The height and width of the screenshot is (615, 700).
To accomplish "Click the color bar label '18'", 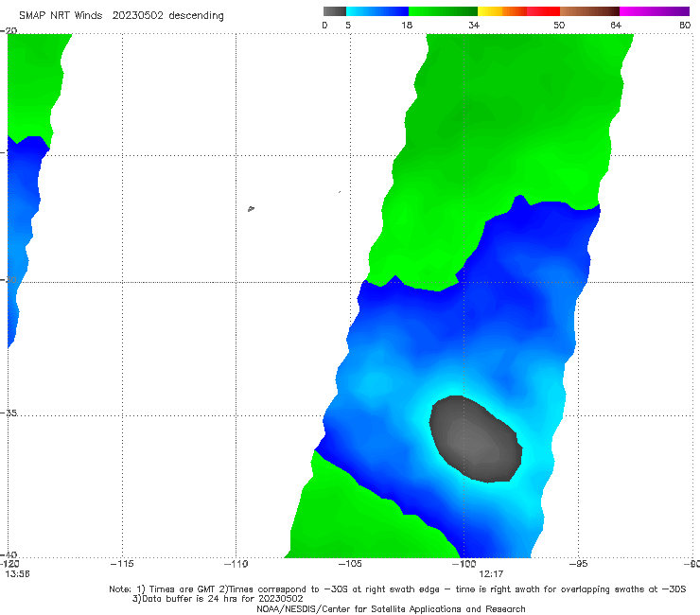I will (407, 25).
